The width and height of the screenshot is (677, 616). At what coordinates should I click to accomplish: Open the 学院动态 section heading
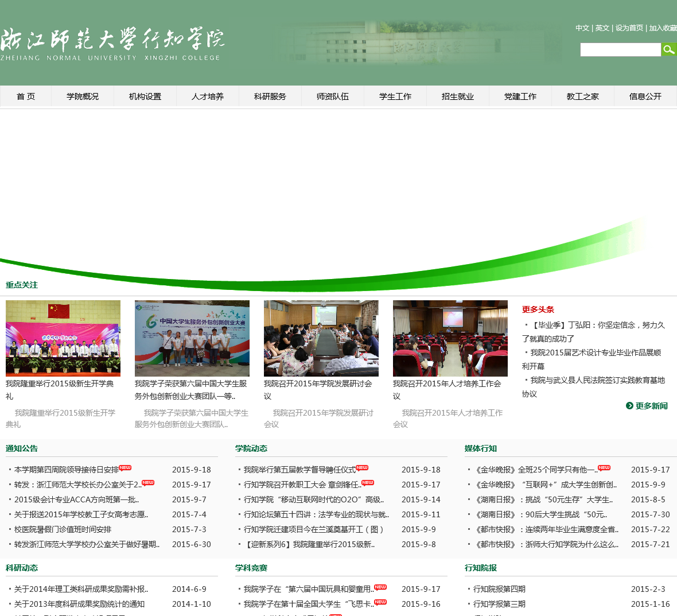point(251,448)
